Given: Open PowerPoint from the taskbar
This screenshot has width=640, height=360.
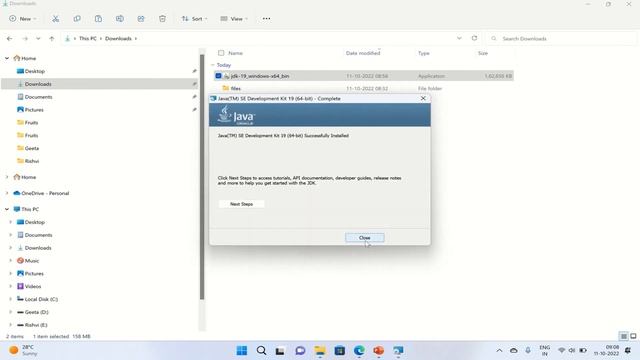Looking at the screenshot, I should [379, 351].
